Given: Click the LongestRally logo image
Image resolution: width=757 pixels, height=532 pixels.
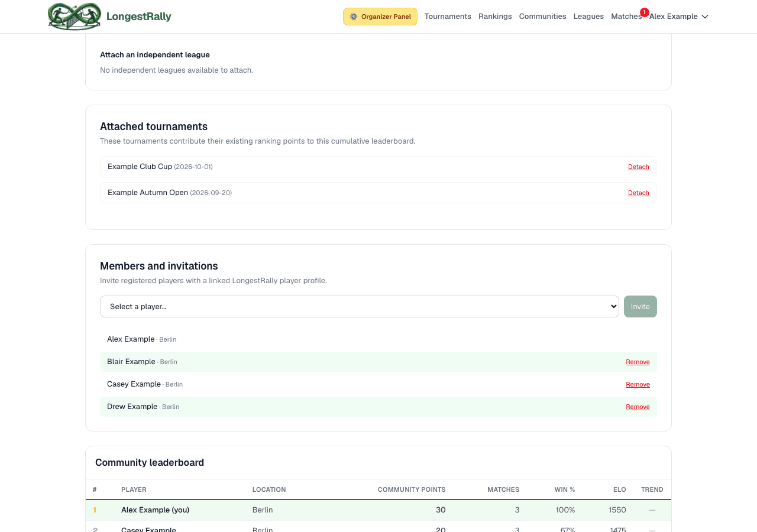Looking at the screenshot, I should point(75,17).
